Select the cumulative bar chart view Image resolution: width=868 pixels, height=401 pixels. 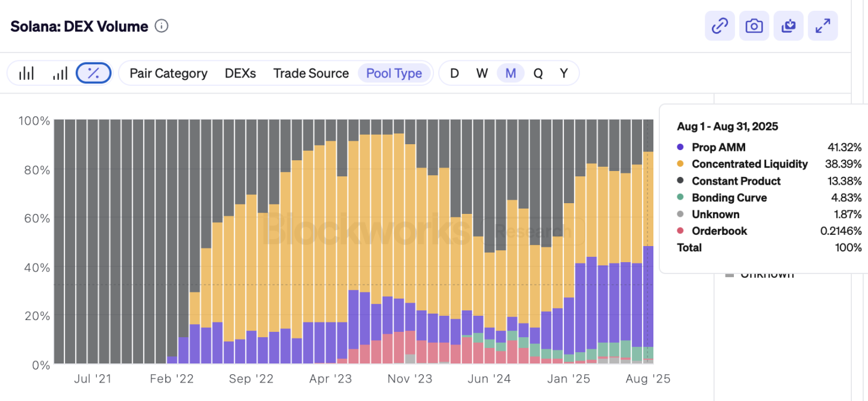coord(60,73)
